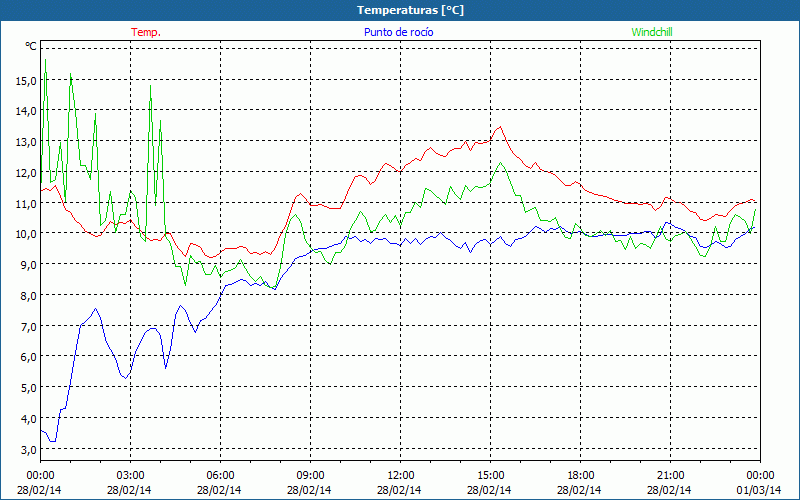Select the green Windchill legend label
The height and width of the screenshot is (500, 800).
(x=652, y=32)
